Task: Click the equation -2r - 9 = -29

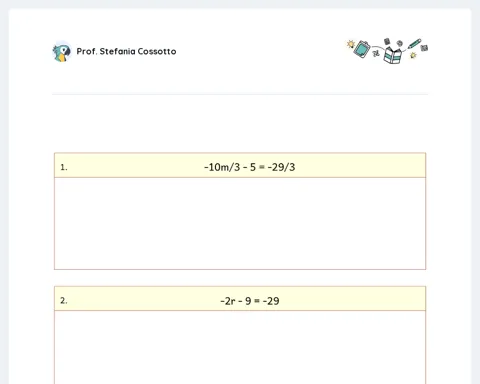Action: [250, 301]
